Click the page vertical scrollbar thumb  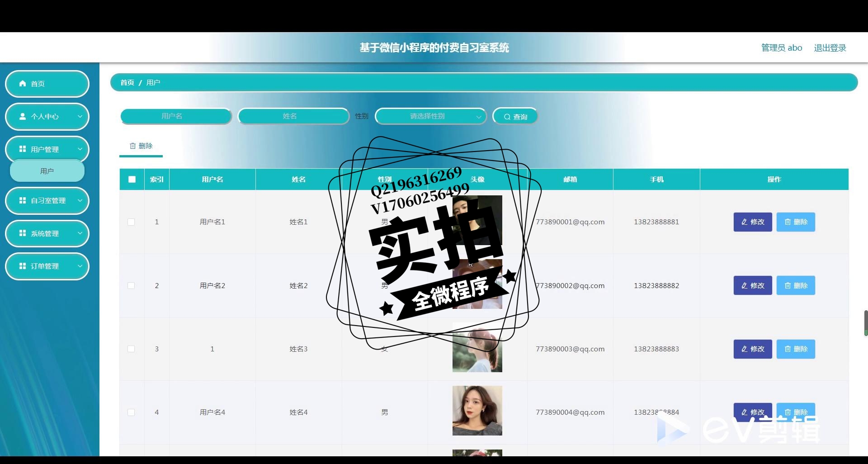tap(866, 323)
